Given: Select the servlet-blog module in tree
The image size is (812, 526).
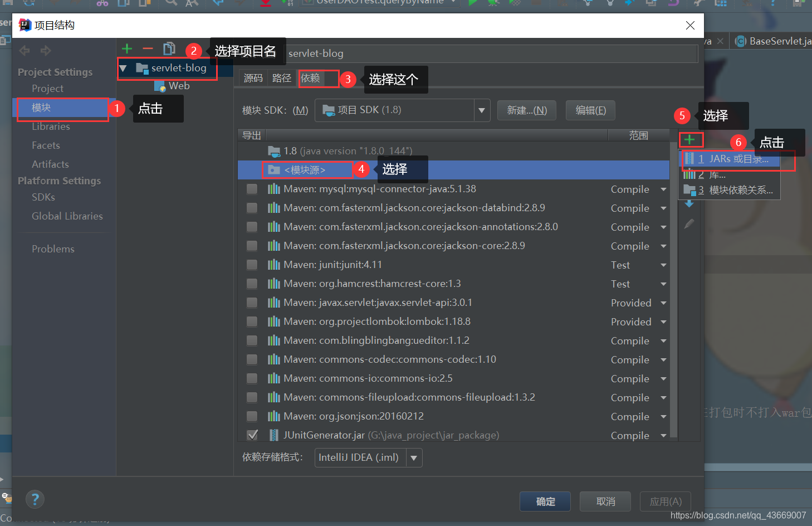Looking at the screenshot, I should [179, 68].
